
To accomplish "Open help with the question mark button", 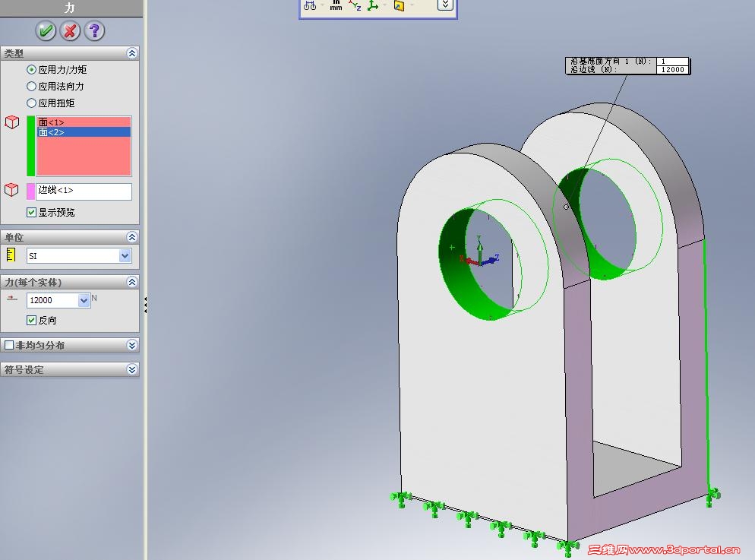I will [94, 31].
